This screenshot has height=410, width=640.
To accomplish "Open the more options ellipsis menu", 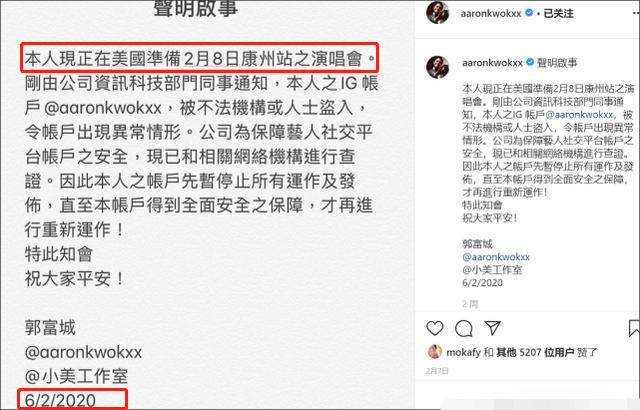I will 636,13.
